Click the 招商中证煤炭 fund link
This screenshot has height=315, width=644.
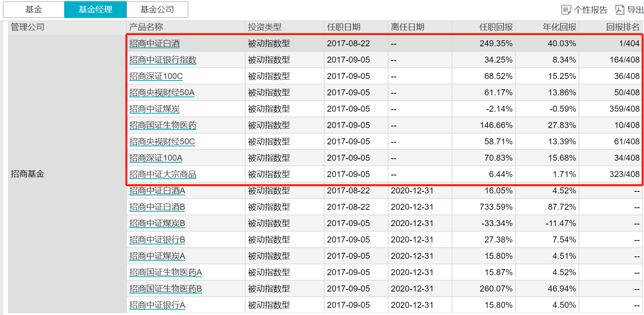(x=155, y=109)
